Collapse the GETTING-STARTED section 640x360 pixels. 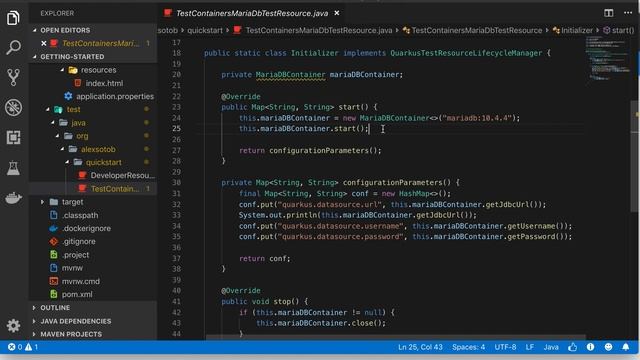tap(34, 57)
